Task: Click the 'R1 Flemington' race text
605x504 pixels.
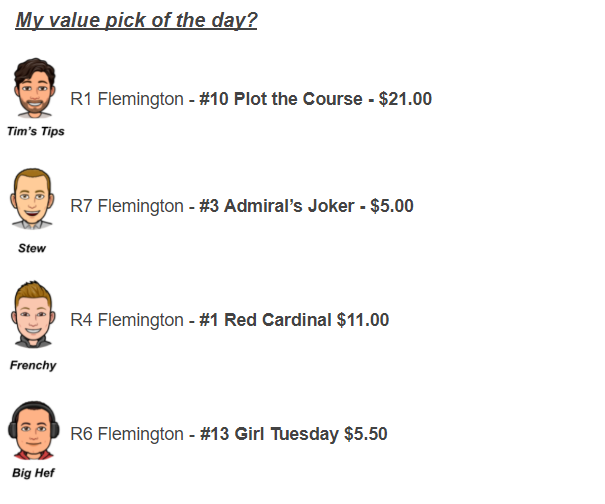Action: pos(127,99)
